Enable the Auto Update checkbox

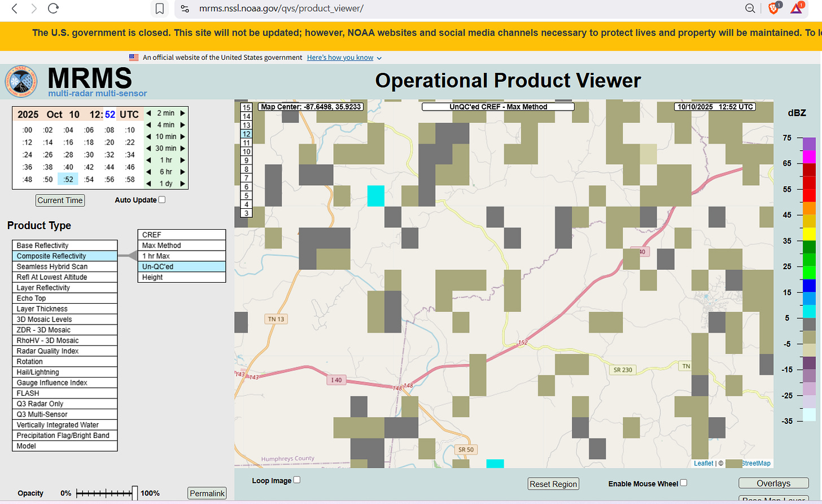(x=162, y=200)
